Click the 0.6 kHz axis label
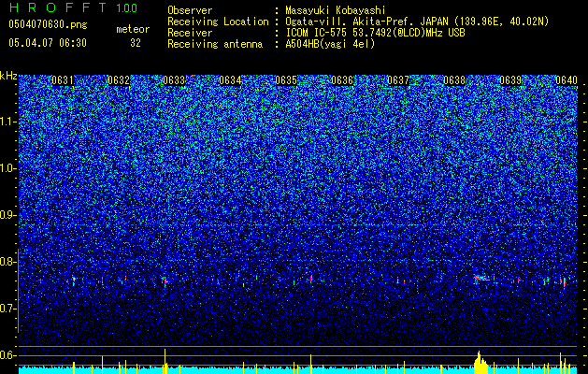This screenshot has width=588, height=374. 8,355
